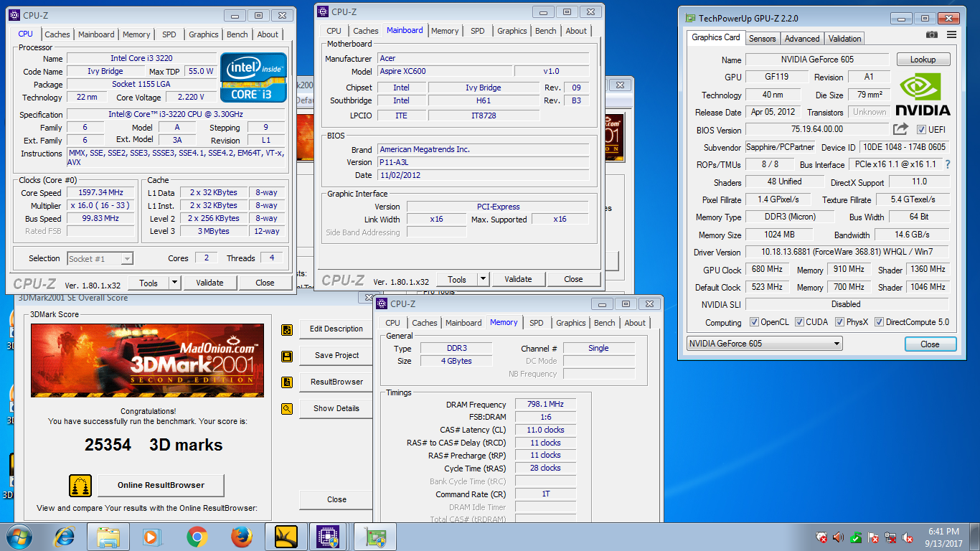Click the Mainboard CPU-Z window title icon

322,11
